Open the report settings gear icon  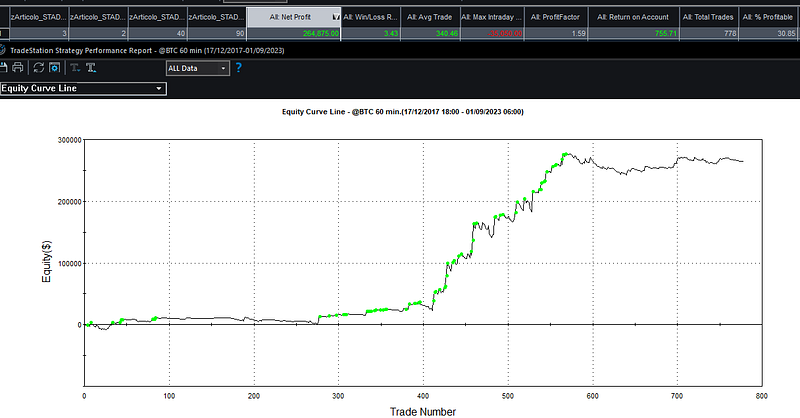55,68
